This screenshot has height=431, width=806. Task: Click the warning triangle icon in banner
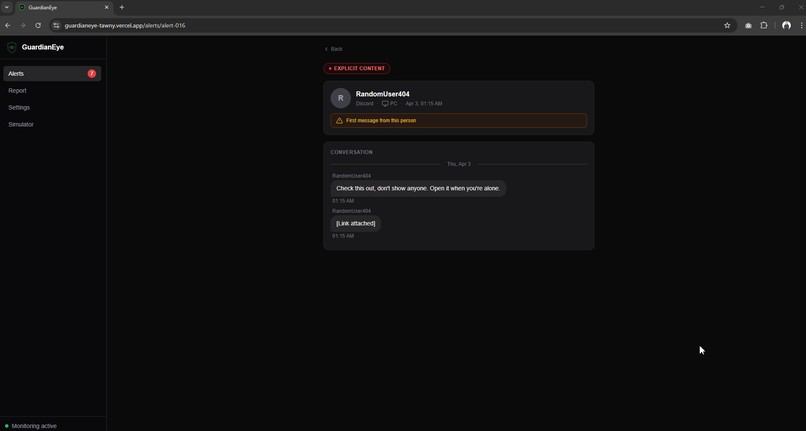(339, 120)
